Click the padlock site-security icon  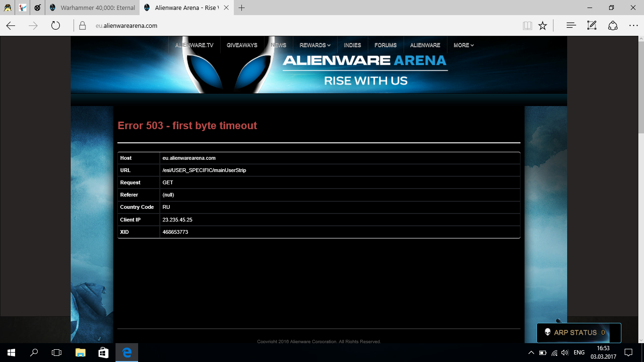83,26
